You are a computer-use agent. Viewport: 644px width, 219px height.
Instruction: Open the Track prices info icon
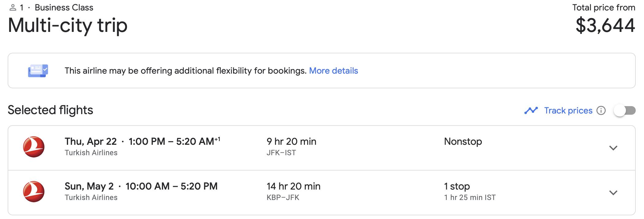[x=601, y=110]
